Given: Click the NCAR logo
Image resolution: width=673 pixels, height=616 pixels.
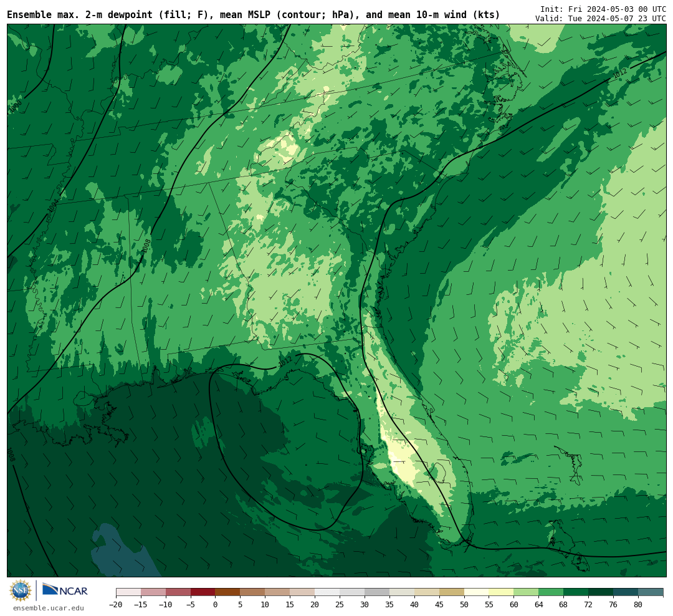Looking at the screenshot, I should (65, 590).
